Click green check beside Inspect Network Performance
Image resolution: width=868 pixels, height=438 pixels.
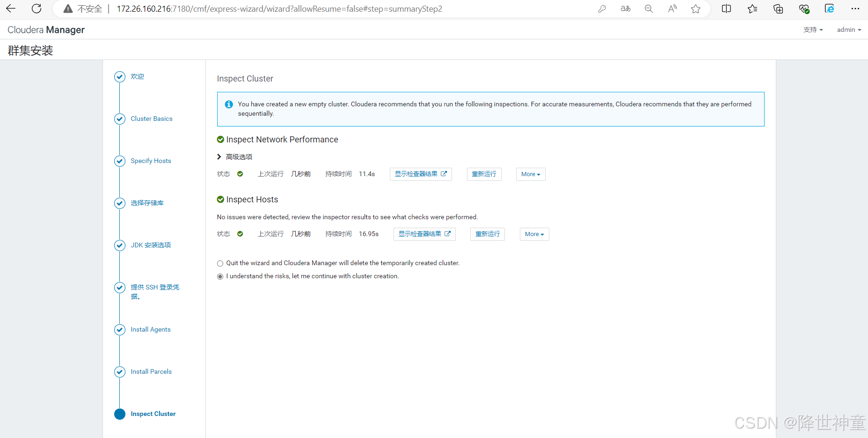[220, 140]
